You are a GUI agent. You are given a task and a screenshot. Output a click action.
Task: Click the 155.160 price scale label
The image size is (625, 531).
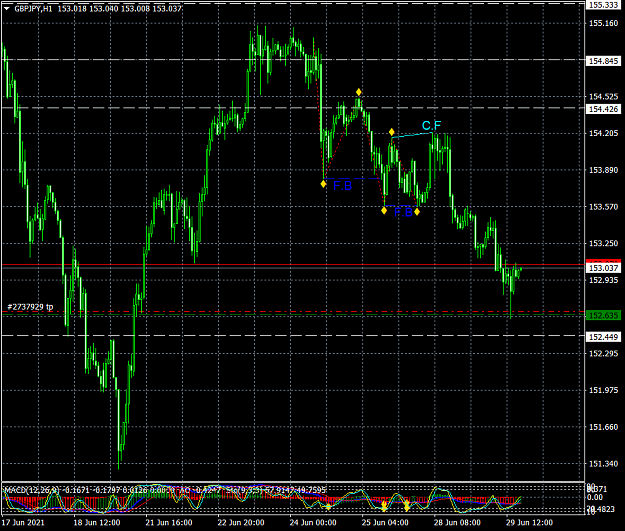[x=603, y=24]
